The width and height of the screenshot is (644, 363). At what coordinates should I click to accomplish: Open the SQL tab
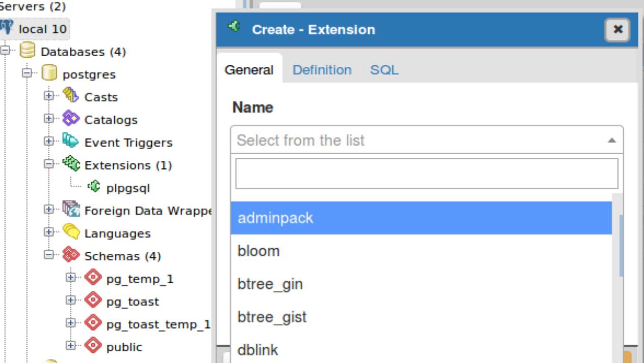point(384,70)
